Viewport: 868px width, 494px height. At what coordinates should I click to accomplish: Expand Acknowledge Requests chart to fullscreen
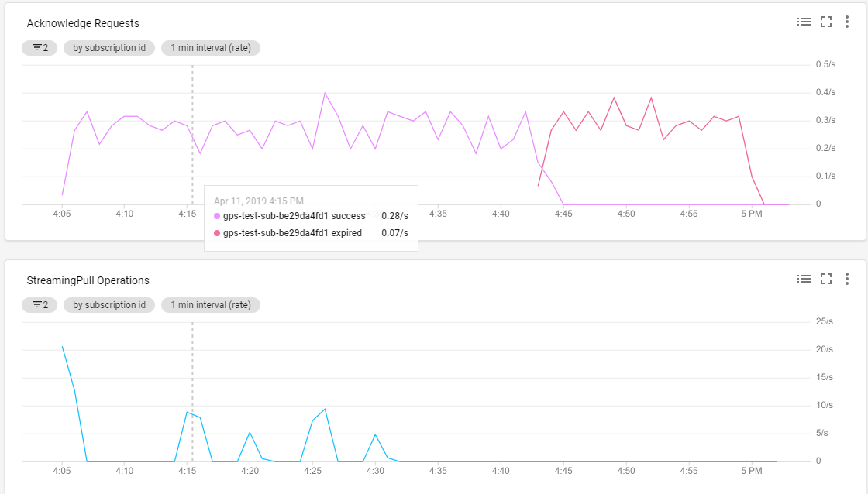826,22
